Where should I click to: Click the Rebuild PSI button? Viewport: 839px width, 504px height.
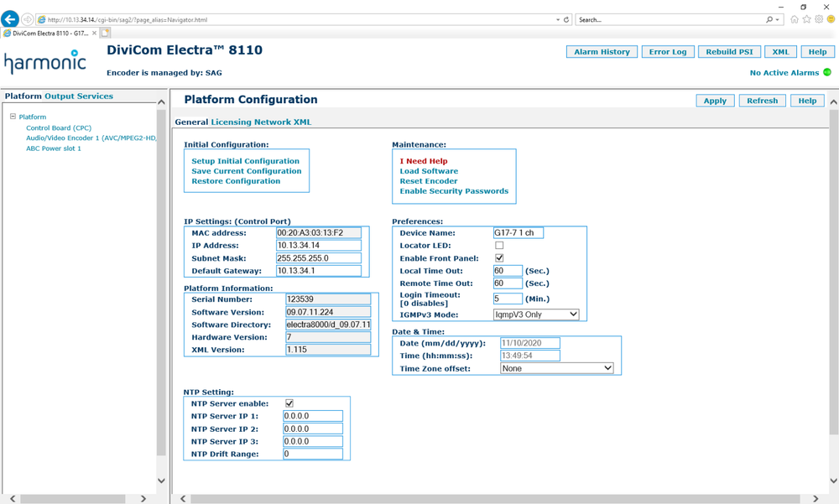tap(729, 52)
